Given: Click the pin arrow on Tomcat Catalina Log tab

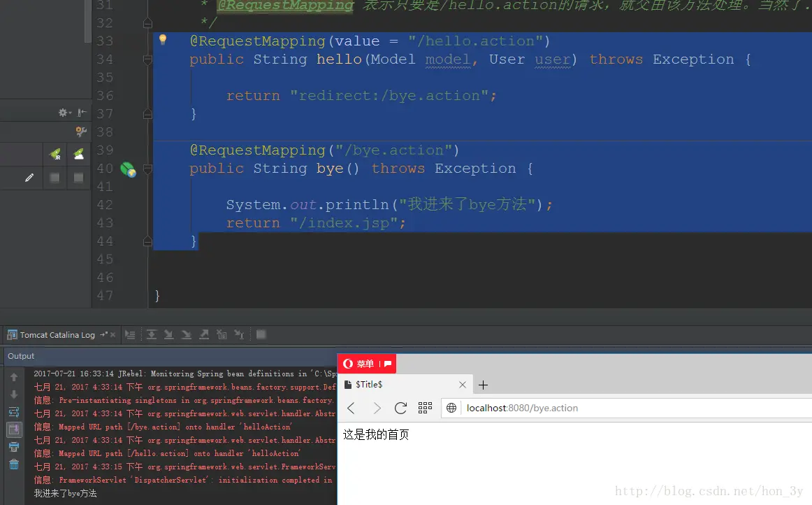Looking at the screenshot, I should [x=104, y=334].
